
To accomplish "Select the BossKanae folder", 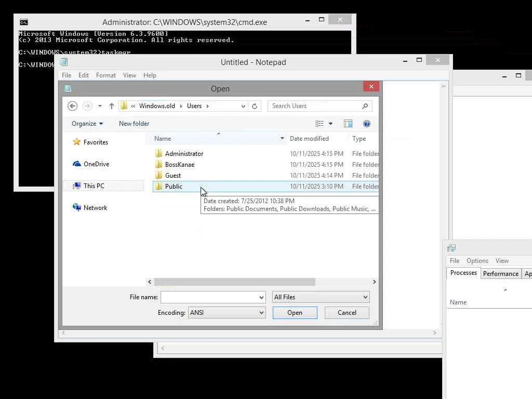I will point(180,165).
